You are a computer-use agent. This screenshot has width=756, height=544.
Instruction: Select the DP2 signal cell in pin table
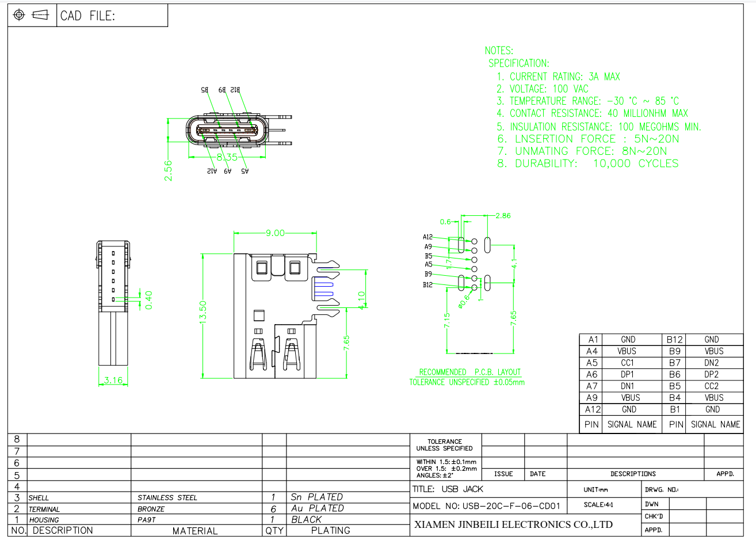pos(712,374)
